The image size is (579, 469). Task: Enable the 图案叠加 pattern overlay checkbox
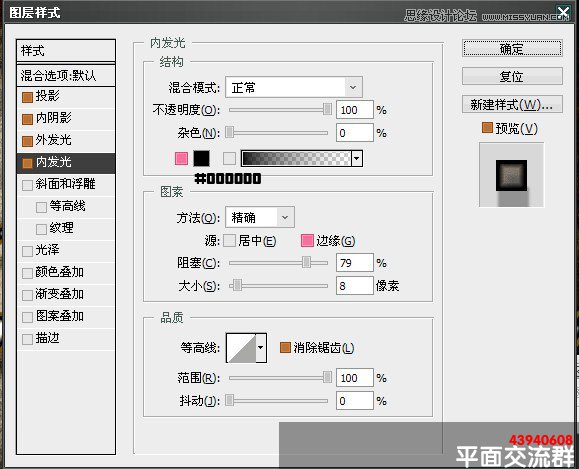pos(27,317)
